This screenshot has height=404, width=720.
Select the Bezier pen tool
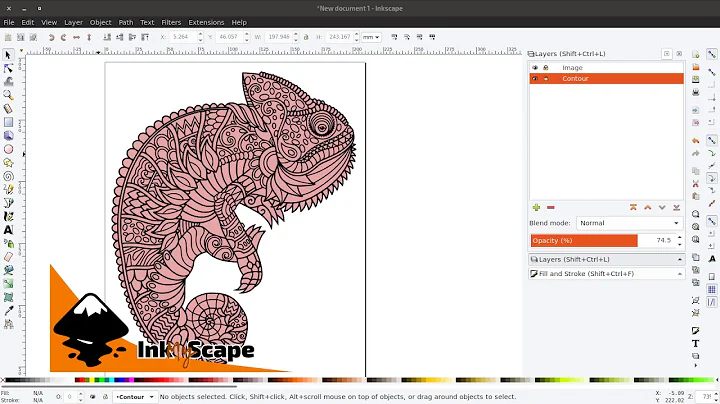coord(8,203)
